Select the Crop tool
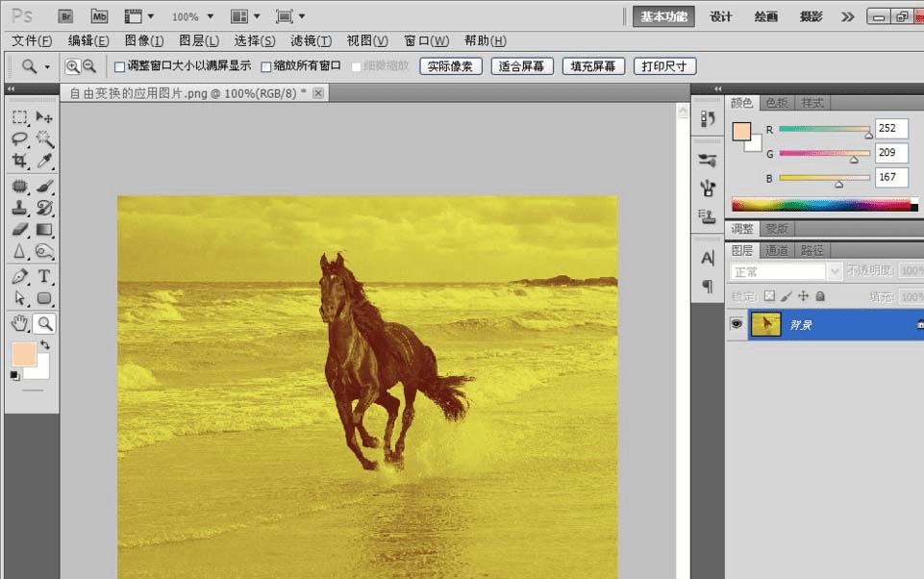 tap(19, 162)
